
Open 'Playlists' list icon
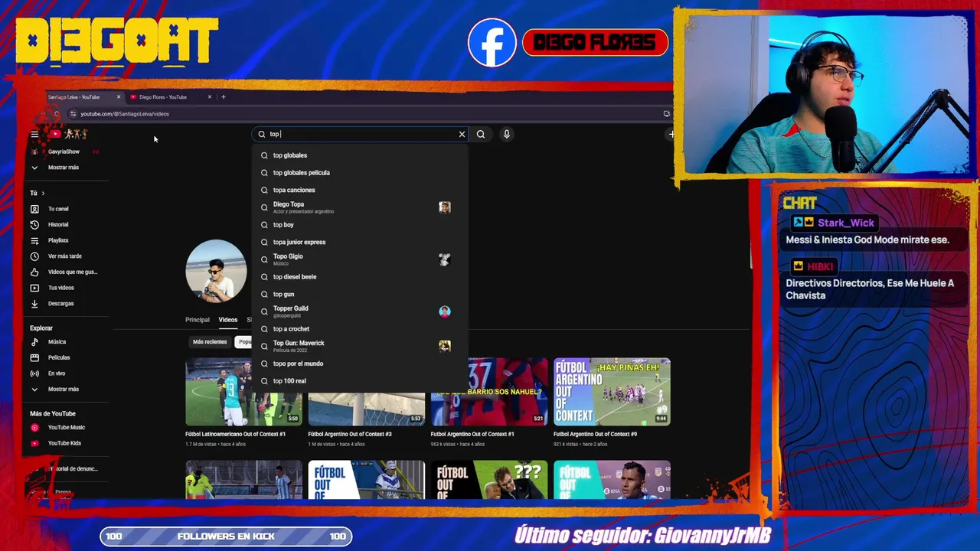34,240
